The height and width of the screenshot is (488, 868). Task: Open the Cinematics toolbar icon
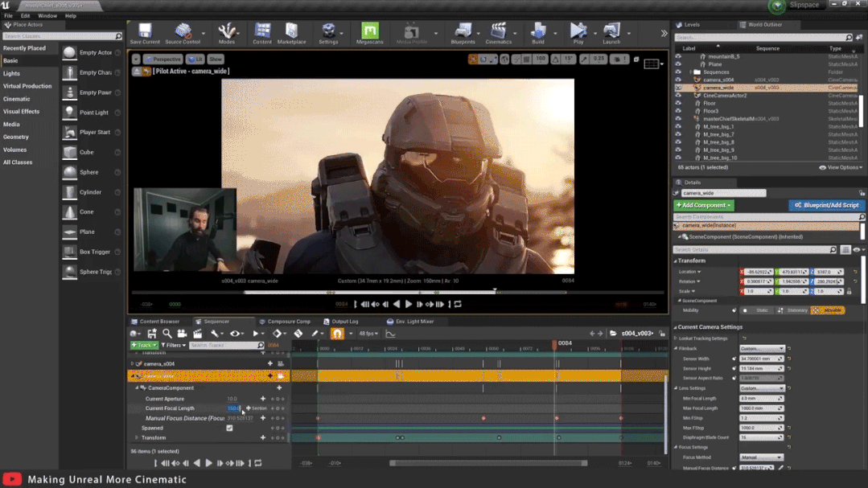[498, 32]
